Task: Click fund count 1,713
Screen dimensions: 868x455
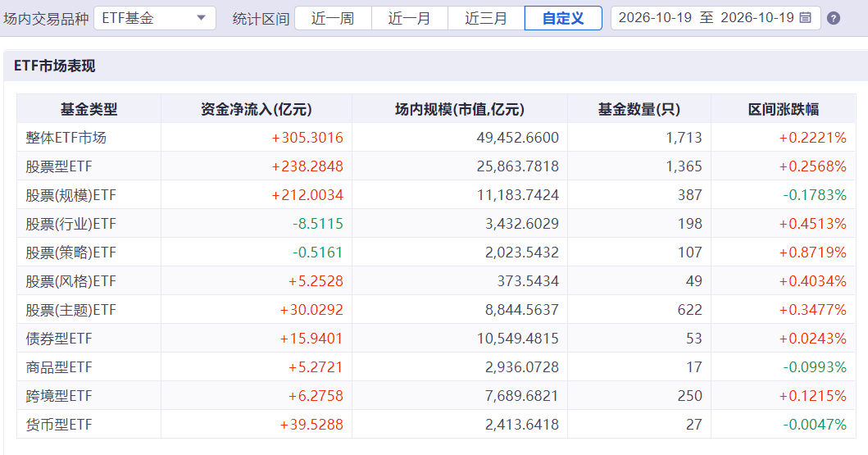Action: (684, 137)
